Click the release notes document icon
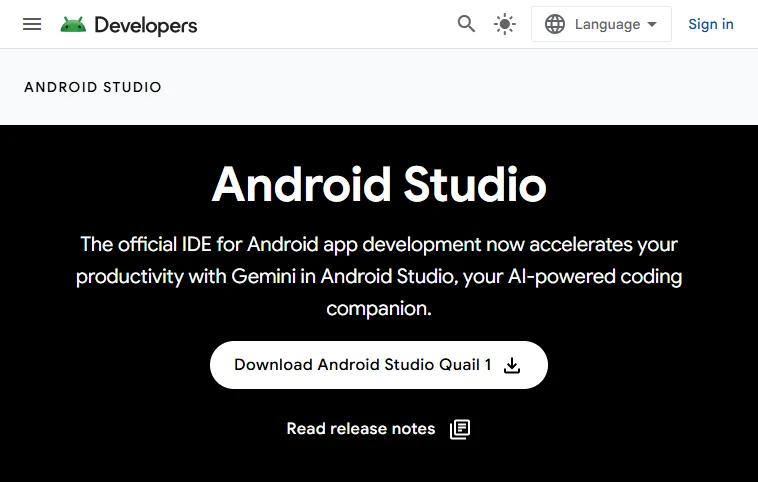758x482 pixels. click(x=460, y=429)
